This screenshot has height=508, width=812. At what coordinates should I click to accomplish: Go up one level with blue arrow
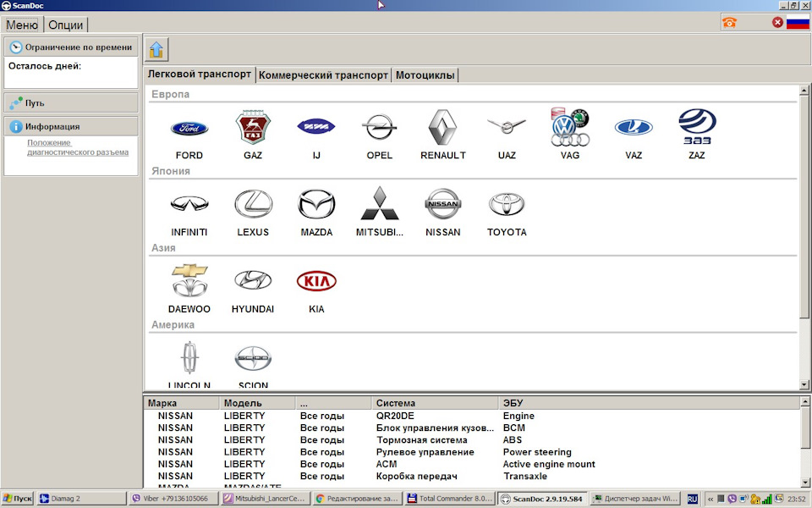tap(156, 49)
